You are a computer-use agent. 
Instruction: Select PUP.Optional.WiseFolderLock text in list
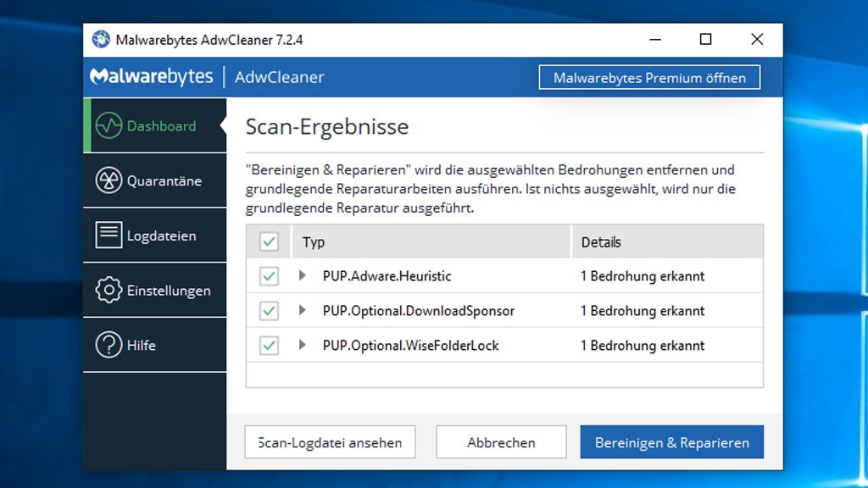point(411,346)
